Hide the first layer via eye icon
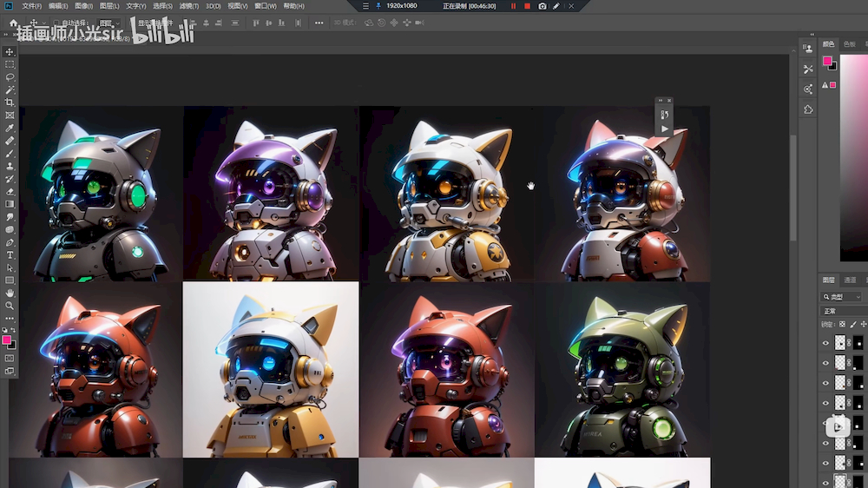Image resolution: width=868 pixels, height=488 pixels. click(825, 344)
